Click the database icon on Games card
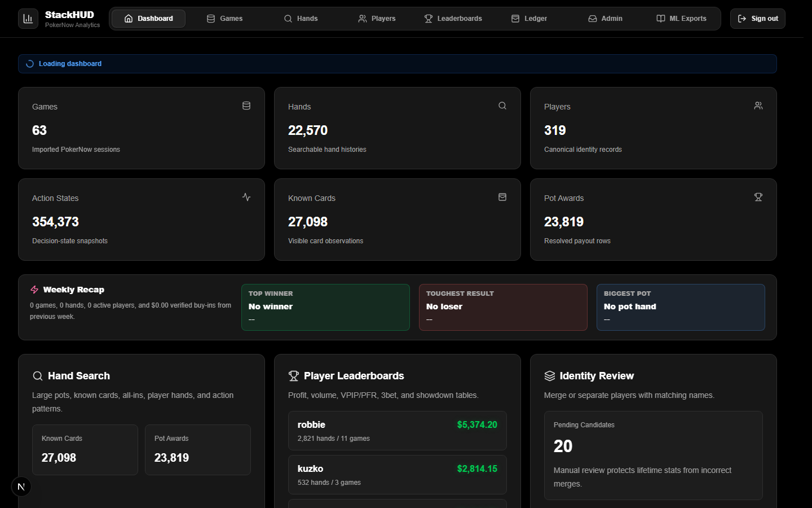 pyautogui.click(x=246, y=106)
